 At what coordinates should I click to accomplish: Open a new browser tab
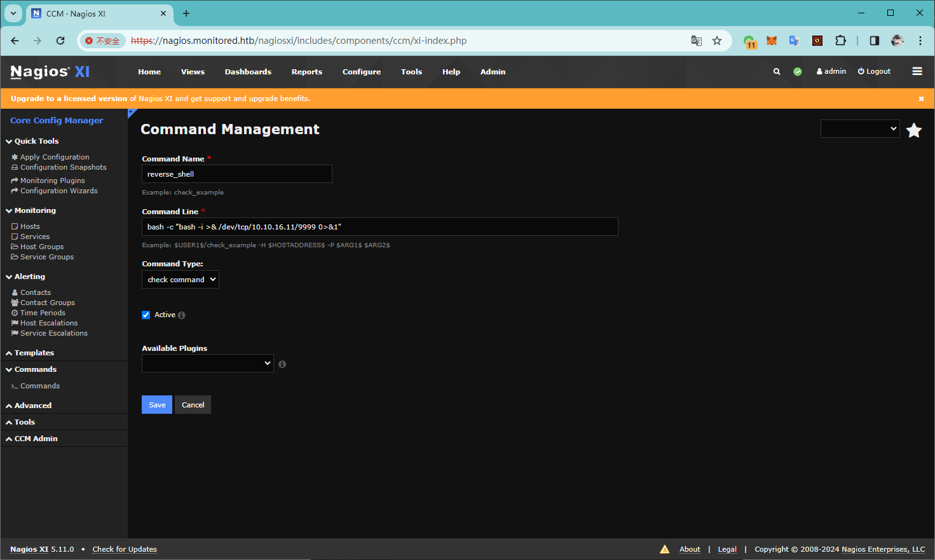(186, 13)
